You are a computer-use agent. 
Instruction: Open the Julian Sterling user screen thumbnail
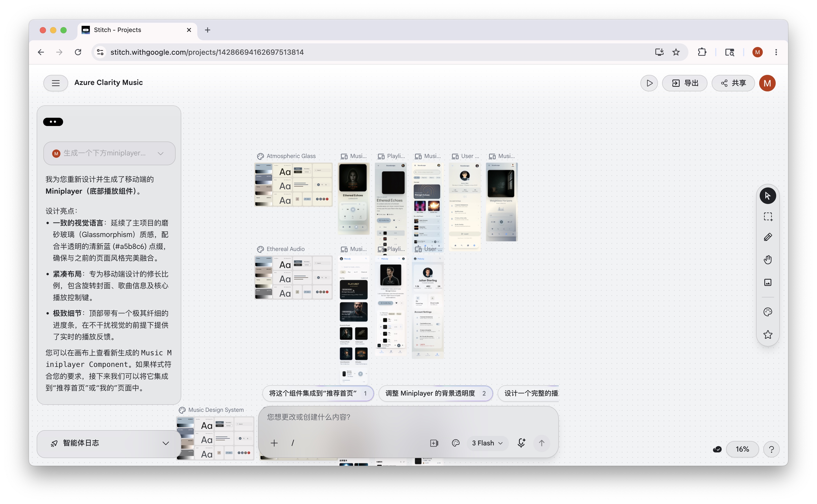[x=427, y=307]
